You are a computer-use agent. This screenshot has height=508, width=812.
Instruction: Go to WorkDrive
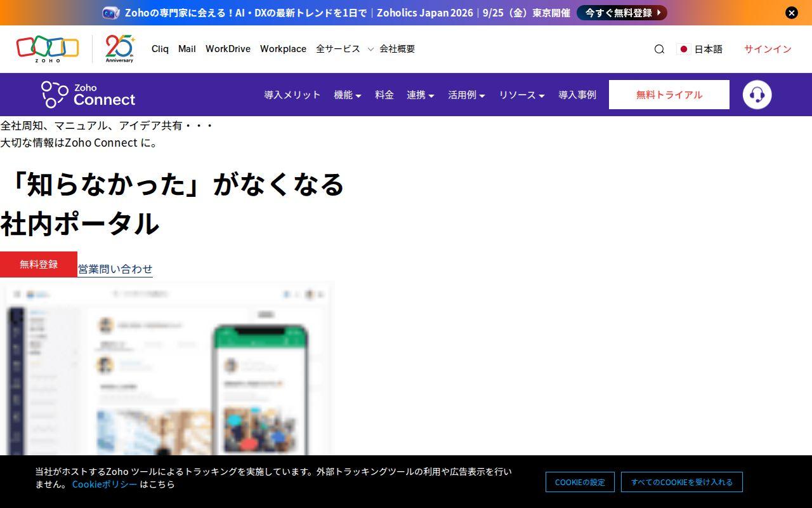pos(228,49)
